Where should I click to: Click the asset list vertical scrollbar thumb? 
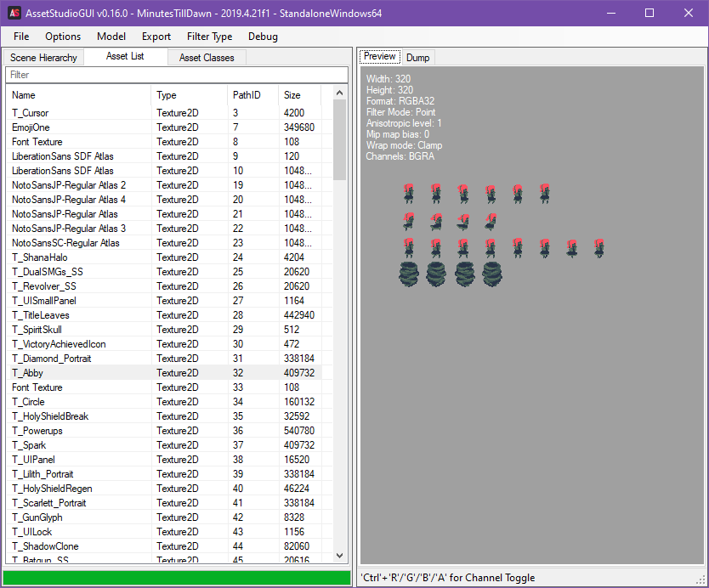tap(339, 140)
